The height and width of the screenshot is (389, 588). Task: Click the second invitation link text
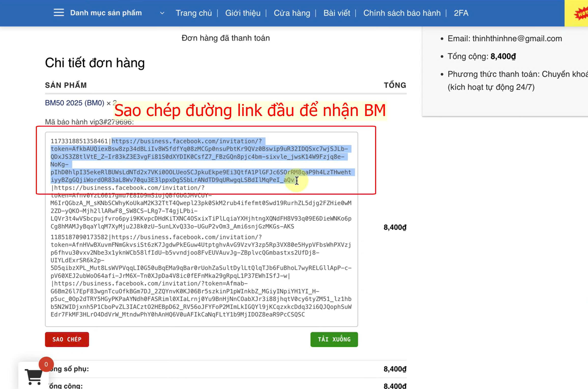pyautogui.click(x=201, y=207)
